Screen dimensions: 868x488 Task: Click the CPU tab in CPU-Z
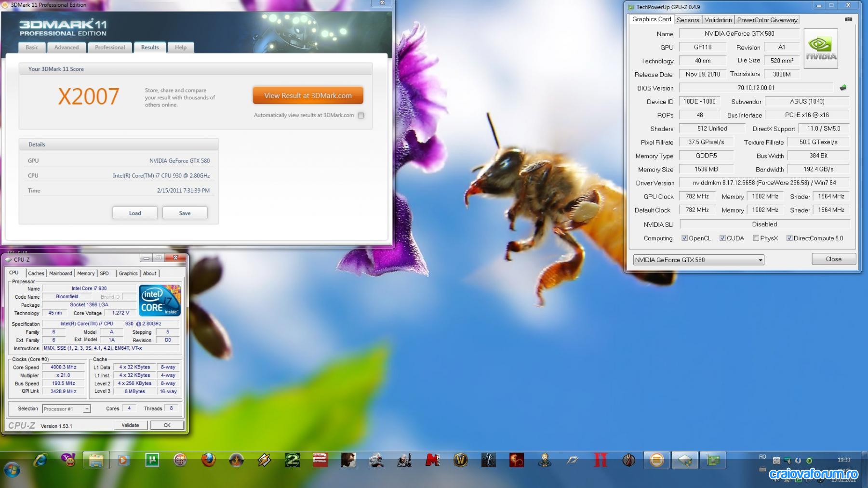click(x=14, y=273)
